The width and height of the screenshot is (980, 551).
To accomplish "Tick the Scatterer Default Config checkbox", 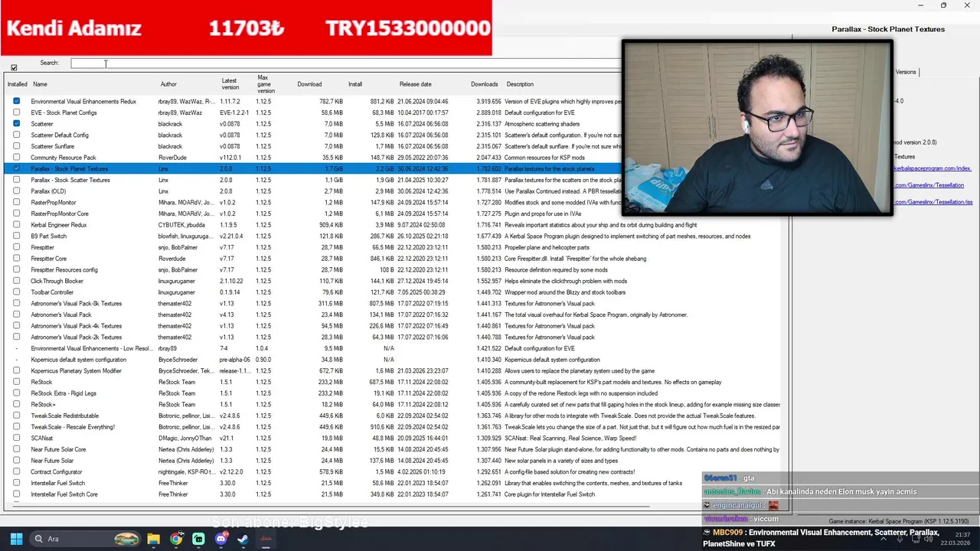I will pos(17,135).
